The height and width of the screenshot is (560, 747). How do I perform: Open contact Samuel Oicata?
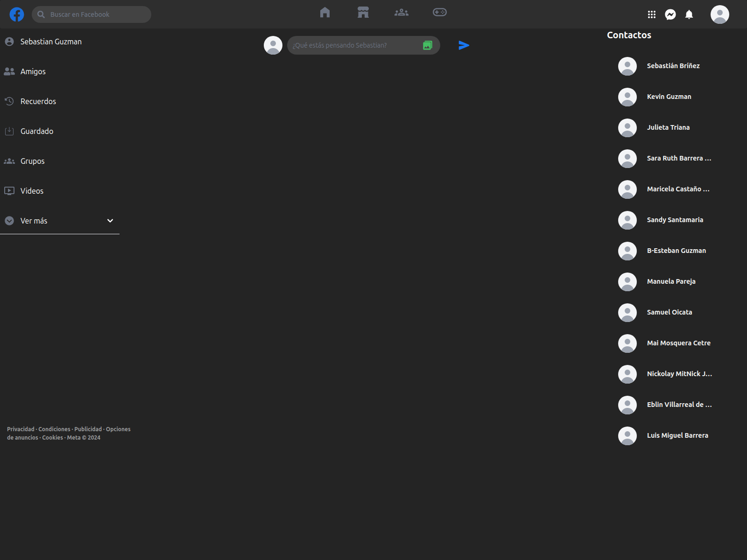pos(669,312)
